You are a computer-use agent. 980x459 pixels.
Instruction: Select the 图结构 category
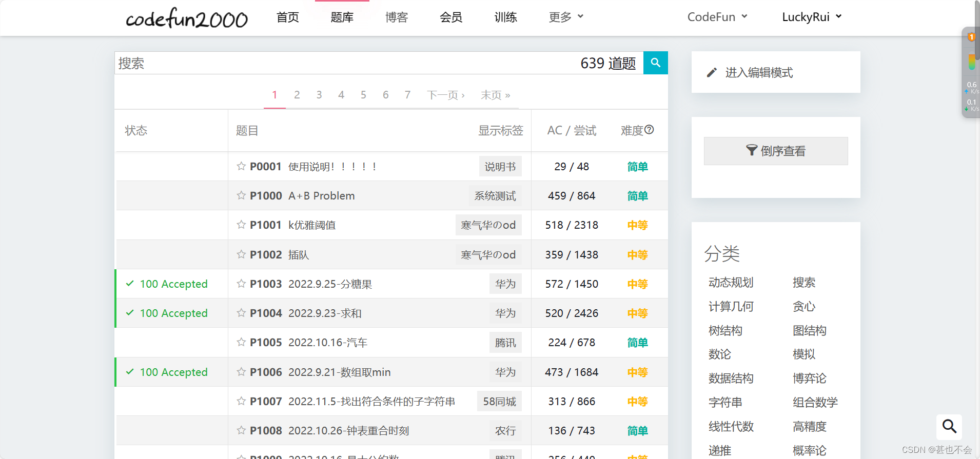pos(809,330)
